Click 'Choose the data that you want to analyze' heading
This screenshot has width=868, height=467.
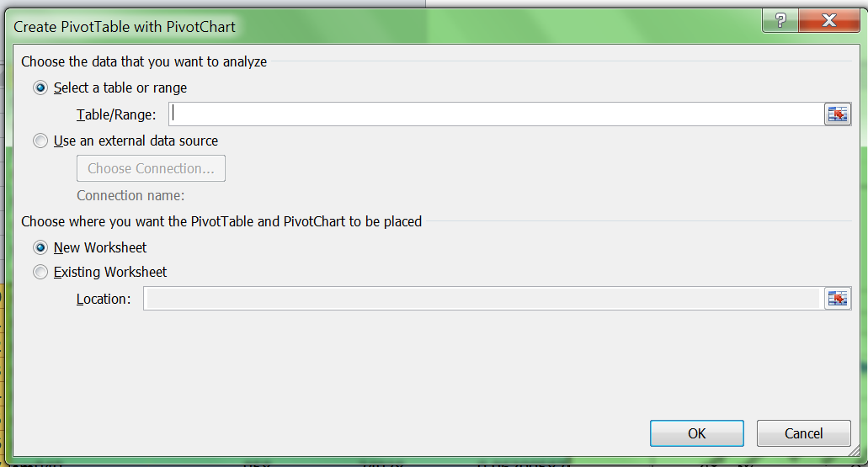(x=144, y=61)
